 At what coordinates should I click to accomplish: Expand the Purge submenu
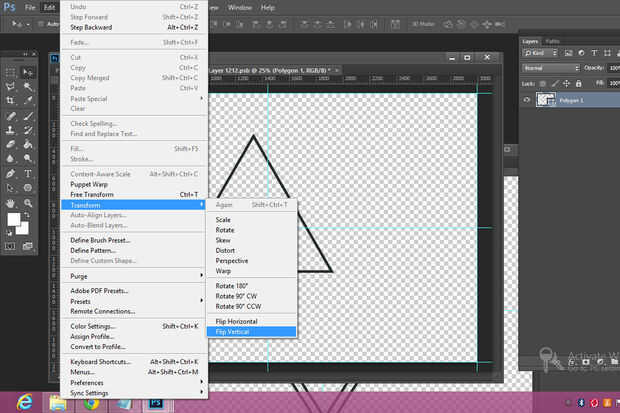coord(134,276)
